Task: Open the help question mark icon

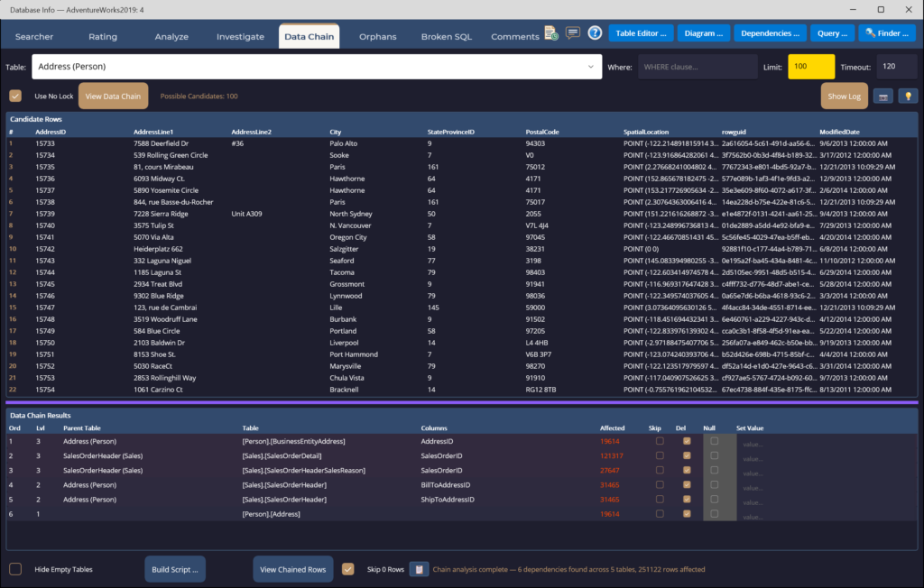Action: [595, 33]
